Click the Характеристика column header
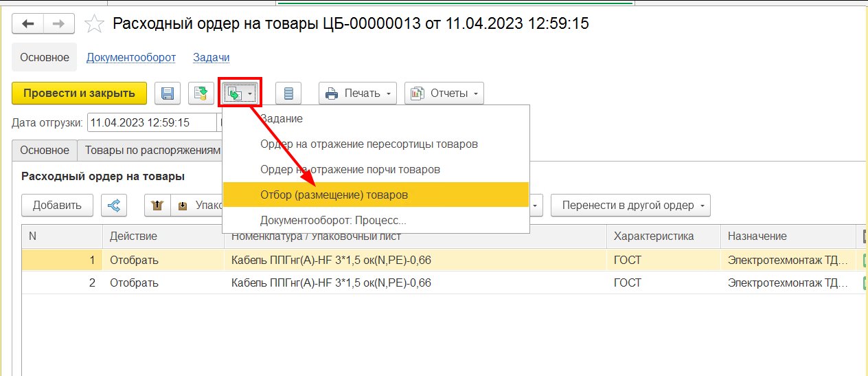The width and height of the screenshot is (868, 376). click(x=663, y=236)
